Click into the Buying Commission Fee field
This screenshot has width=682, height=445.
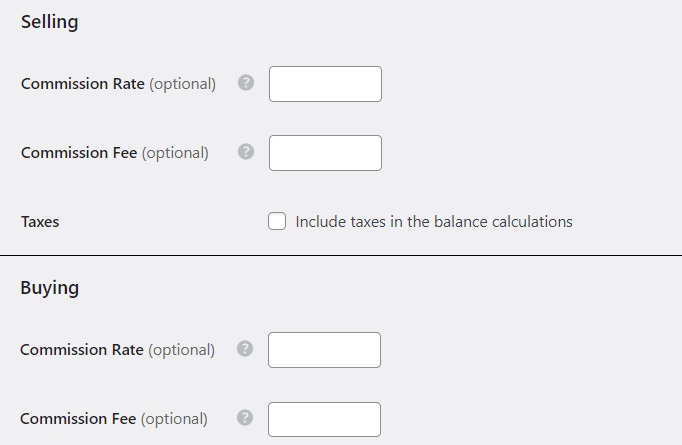(x=324, y=419)
